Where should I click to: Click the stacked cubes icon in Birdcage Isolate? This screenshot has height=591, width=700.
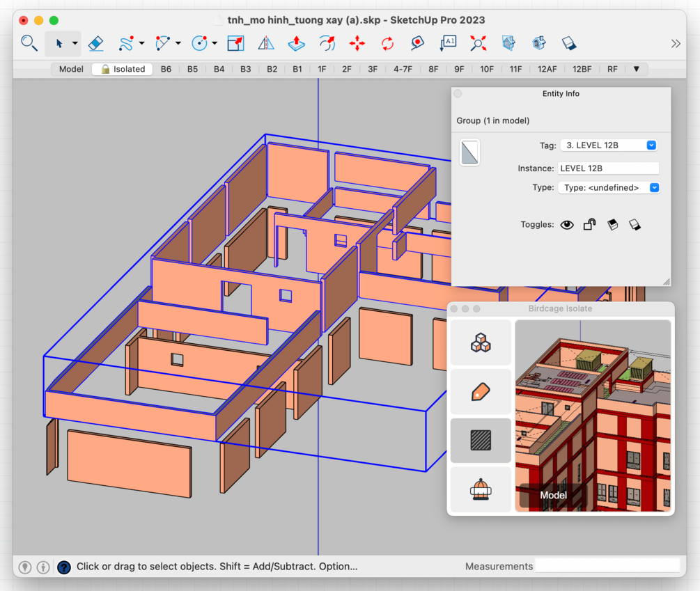481,343
